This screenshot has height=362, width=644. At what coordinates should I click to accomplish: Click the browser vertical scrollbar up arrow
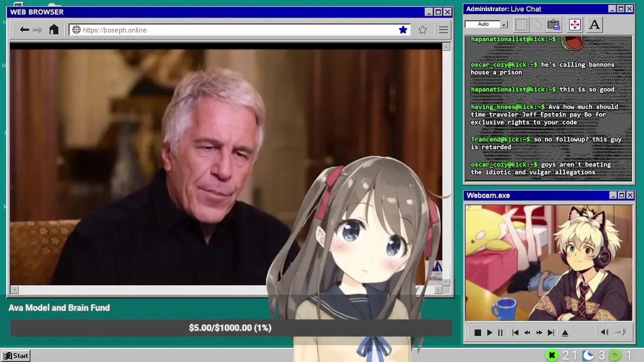coord(446,47)
